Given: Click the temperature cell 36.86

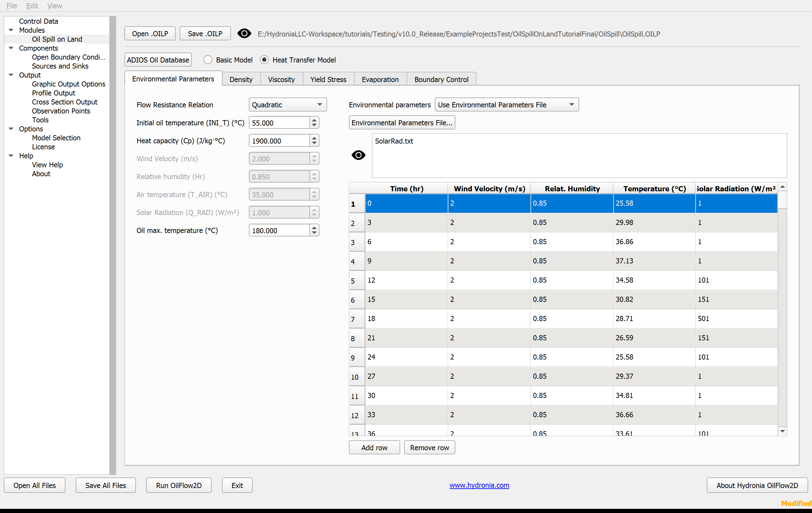Looking at the screenshot, I should coord(654,242).
